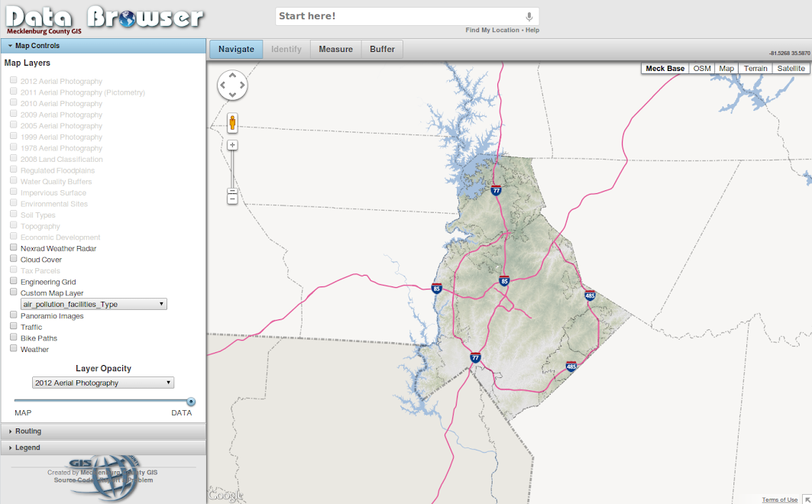
Task: Toggle Panoramio Images layer
Action: click(x=14, y=315)
